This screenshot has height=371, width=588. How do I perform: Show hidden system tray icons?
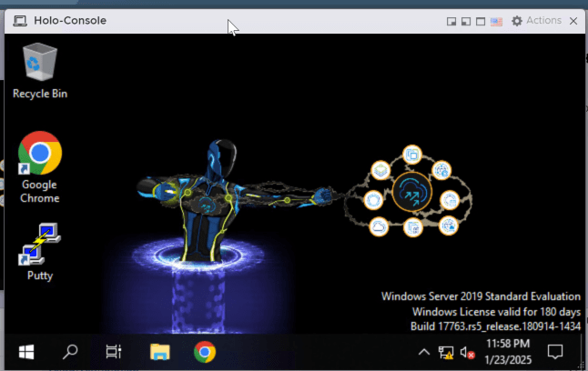point(423,352)
